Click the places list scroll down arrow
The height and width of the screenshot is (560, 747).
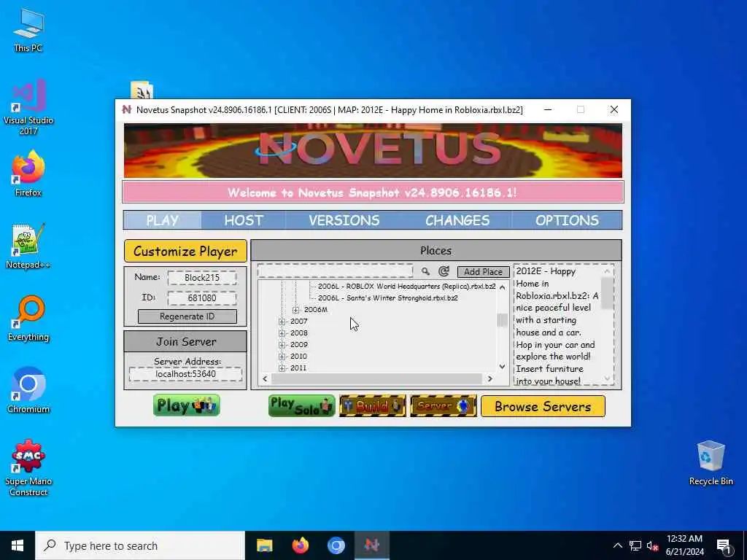(x=502, y=367)
